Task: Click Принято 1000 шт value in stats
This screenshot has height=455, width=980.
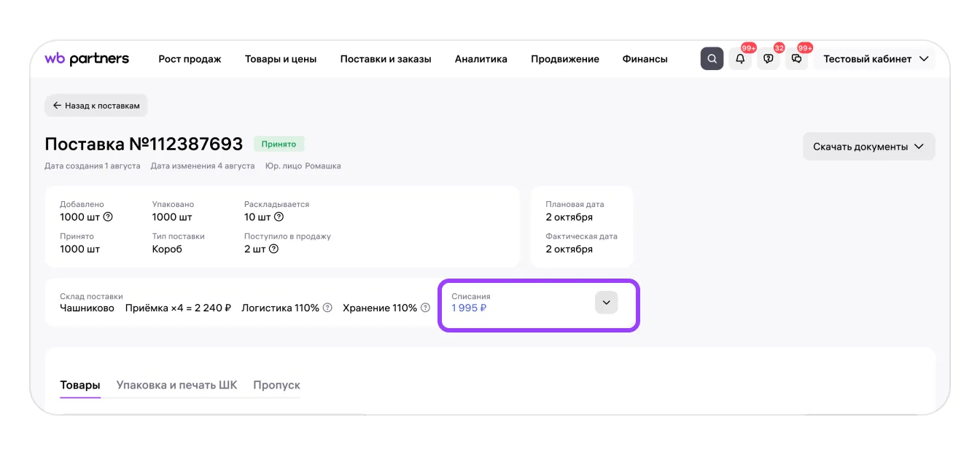Action: (80, 249)
